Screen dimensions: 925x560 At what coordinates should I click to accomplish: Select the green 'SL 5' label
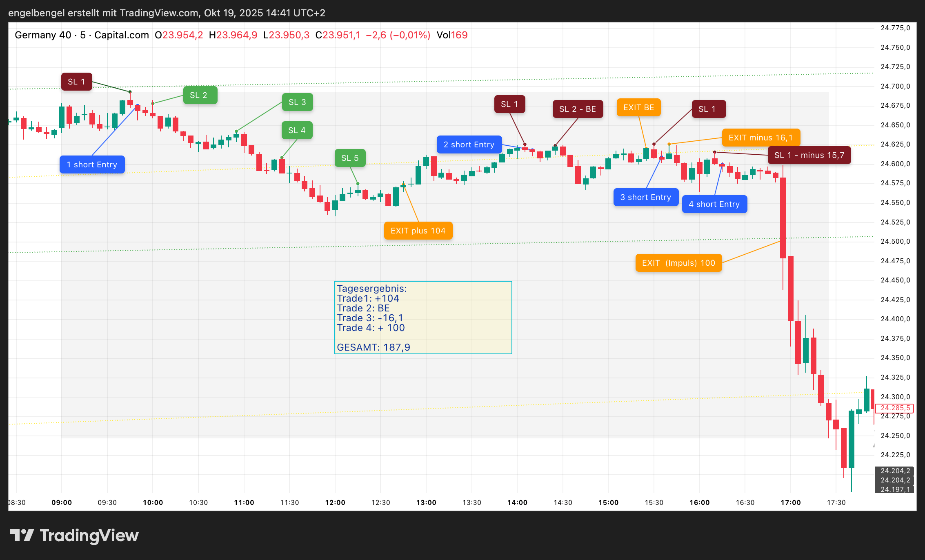pos(350,158)
